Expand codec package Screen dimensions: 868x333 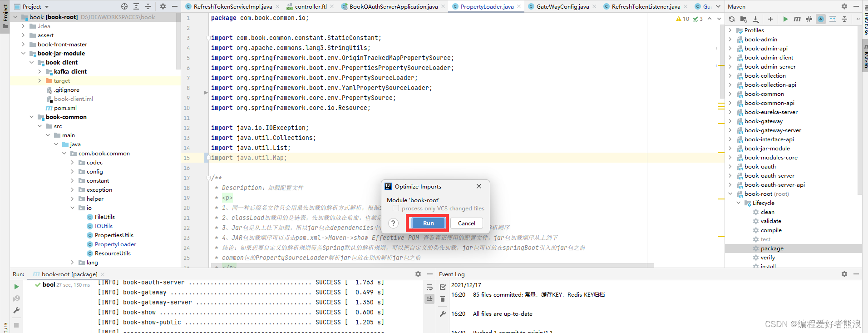pyautogui.click(x=72, y=163)
